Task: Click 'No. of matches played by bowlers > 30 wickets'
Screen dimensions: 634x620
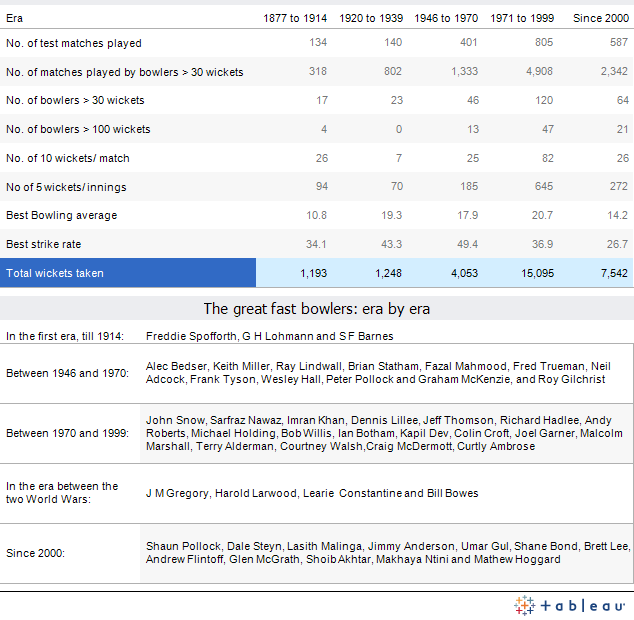Action: (125, 72)
